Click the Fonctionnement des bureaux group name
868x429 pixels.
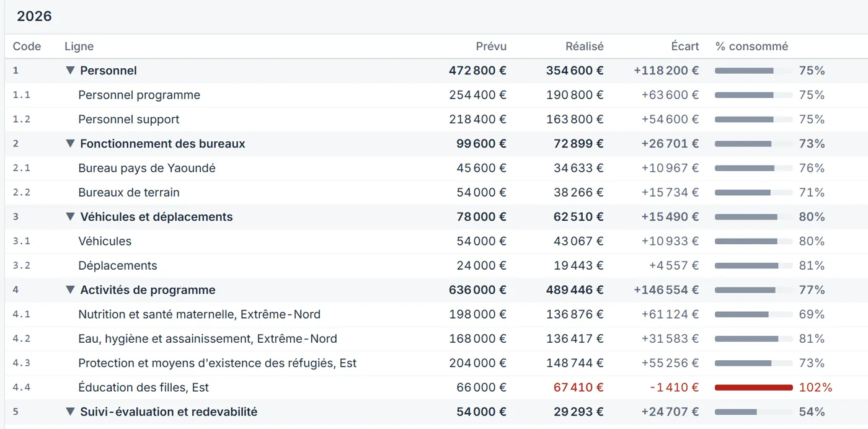tap(162, 144)
